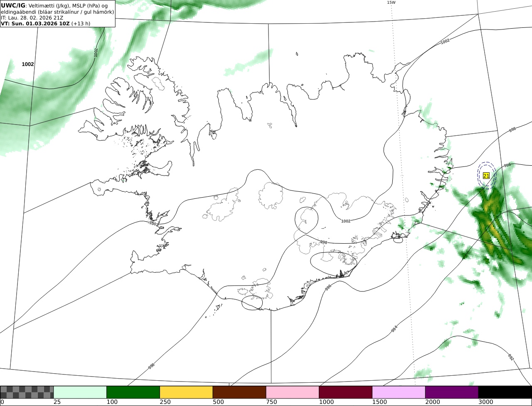Click the 15W longitude label
The width and height of the screenshot is (532, 406).
(x=391, y=2)
